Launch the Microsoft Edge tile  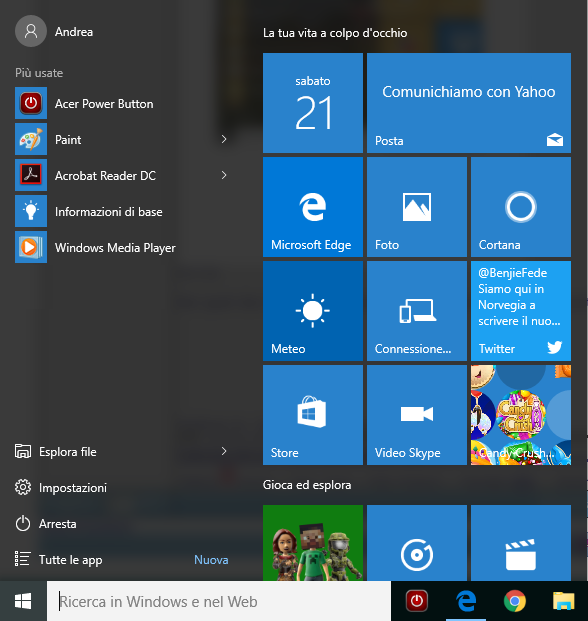pos(313,207)
